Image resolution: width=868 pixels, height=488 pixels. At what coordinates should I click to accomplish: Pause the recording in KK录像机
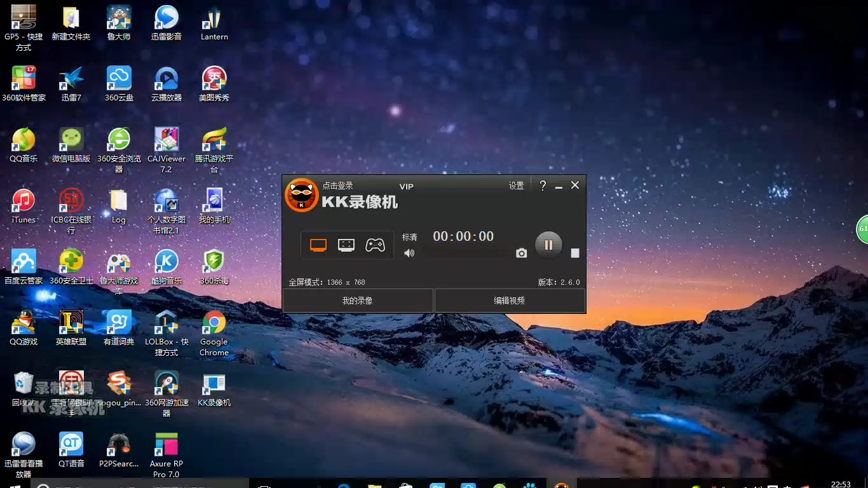[x=548, y=245]
